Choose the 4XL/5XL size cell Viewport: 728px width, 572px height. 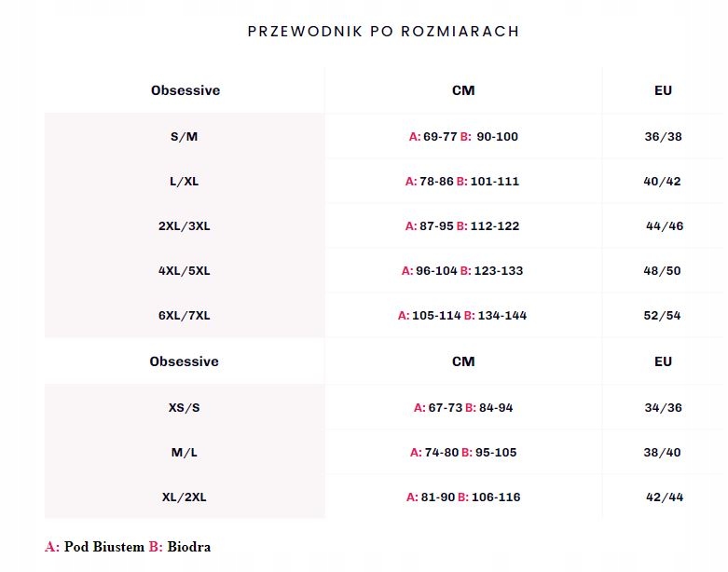tap(185, 270)
